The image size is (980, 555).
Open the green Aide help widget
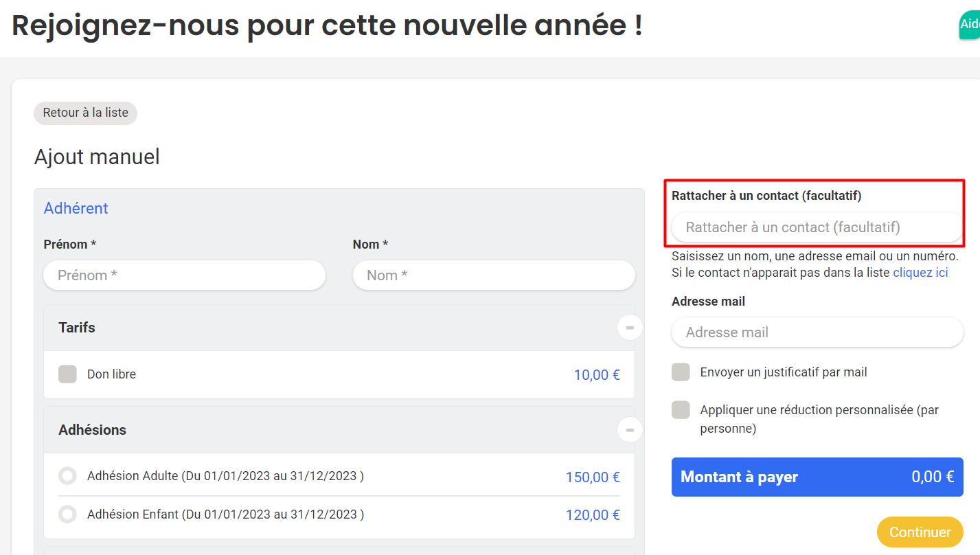coord(970,25)
